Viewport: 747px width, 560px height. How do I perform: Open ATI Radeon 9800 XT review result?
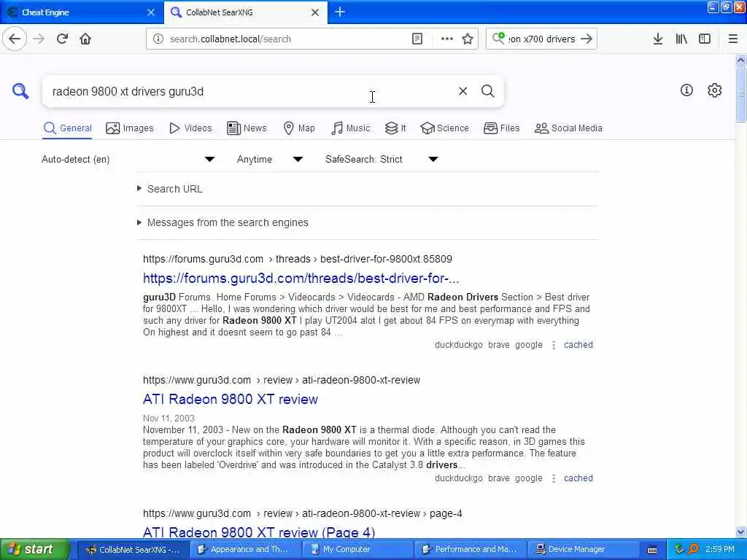click(x=230, y=399)
